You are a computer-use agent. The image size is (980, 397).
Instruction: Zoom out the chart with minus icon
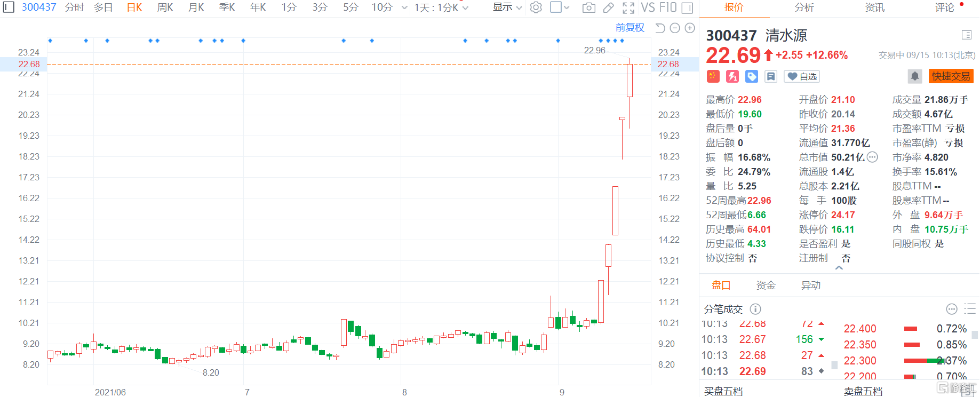[675, 28]
